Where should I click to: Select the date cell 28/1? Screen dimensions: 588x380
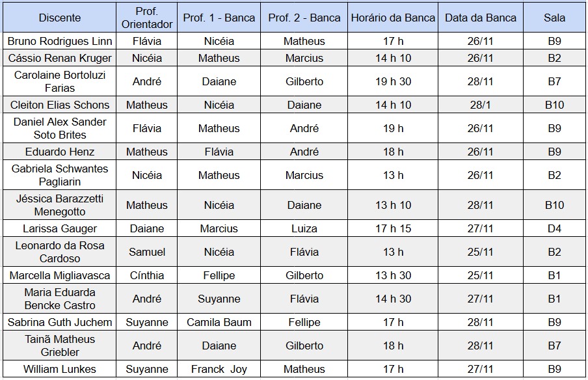click(x=481, y=105)
